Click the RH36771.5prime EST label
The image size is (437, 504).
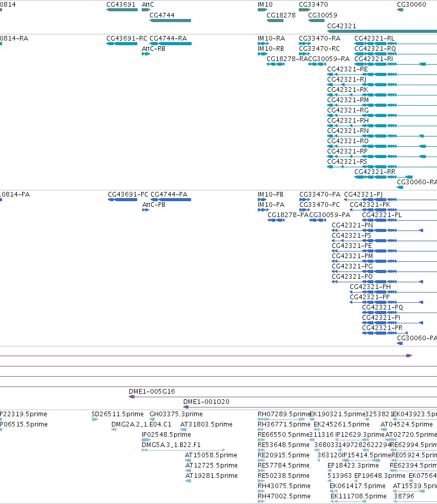pyautogui.click(x=284, y=424)
